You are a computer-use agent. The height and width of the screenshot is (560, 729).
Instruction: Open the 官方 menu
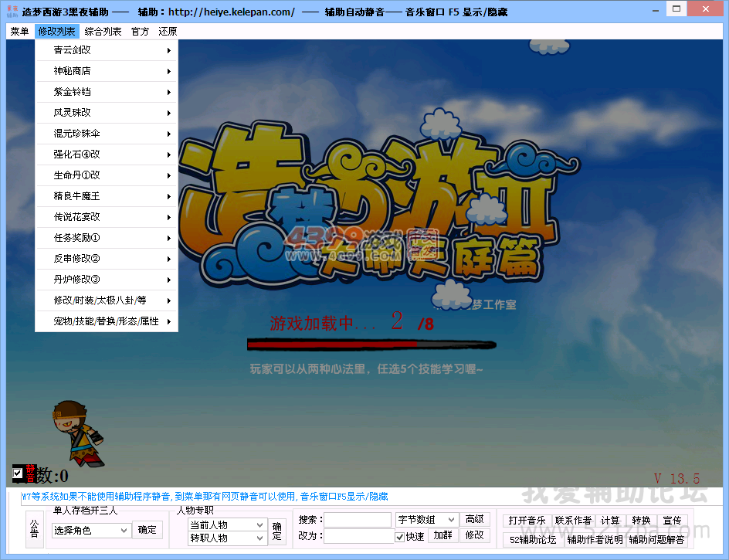pyautogui.click(x=140, y=31)
